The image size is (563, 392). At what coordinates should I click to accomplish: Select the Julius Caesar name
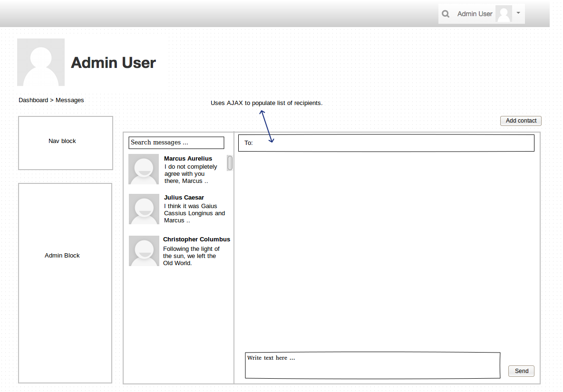point(184,198)
